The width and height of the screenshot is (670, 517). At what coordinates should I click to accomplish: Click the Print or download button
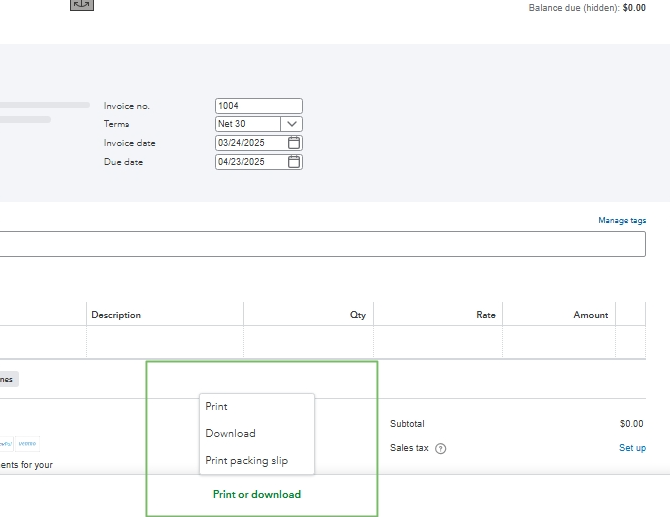click(x=257, y=494)
